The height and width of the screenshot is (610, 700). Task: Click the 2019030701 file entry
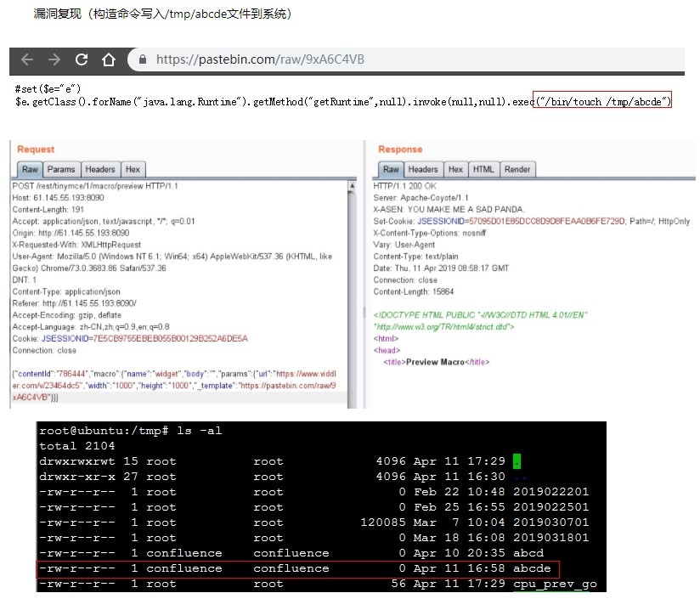click(x=550, y=522)
